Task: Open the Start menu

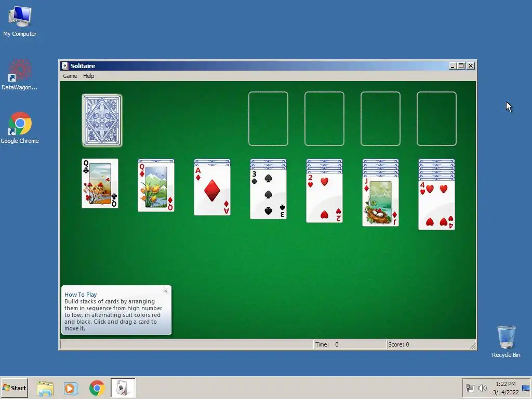Action: pos(14,388)
